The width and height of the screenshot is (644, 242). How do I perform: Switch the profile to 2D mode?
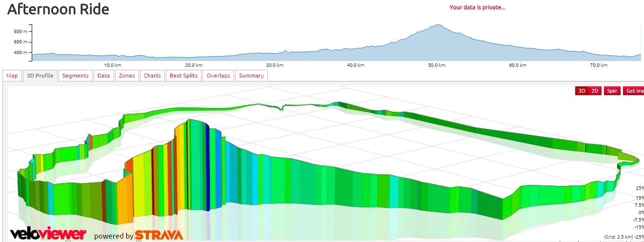pos(594,91)
